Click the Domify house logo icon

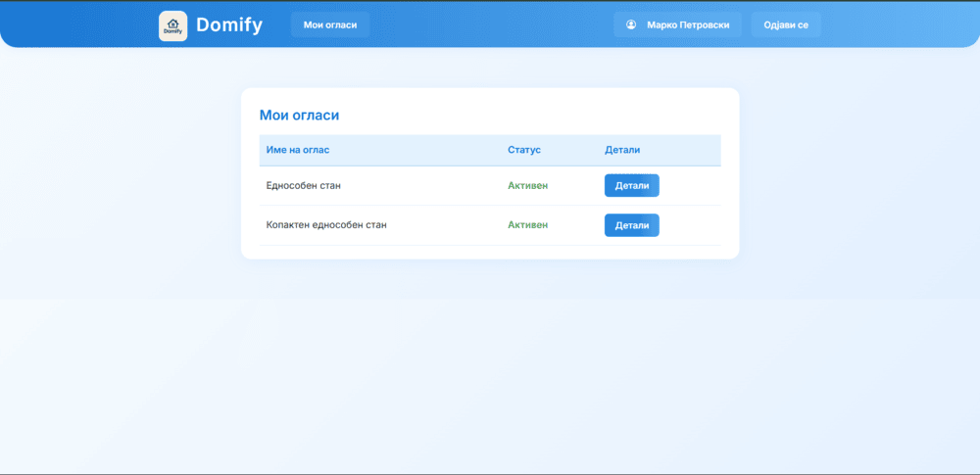(x=172, y=25)
